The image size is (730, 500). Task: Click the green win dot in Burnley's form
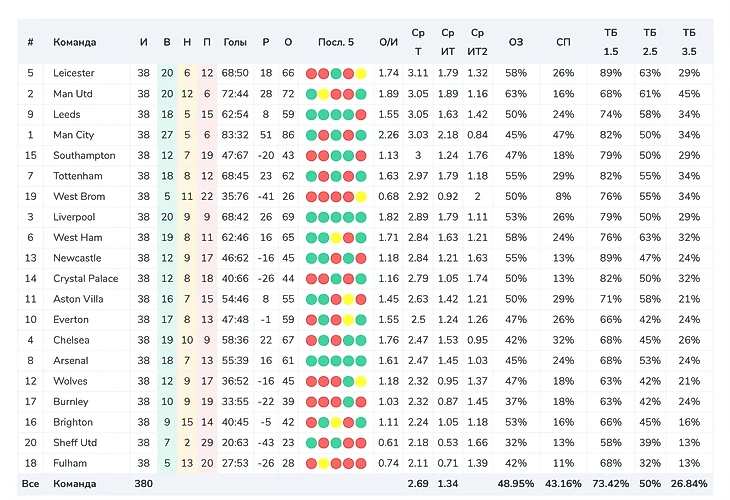349,402
